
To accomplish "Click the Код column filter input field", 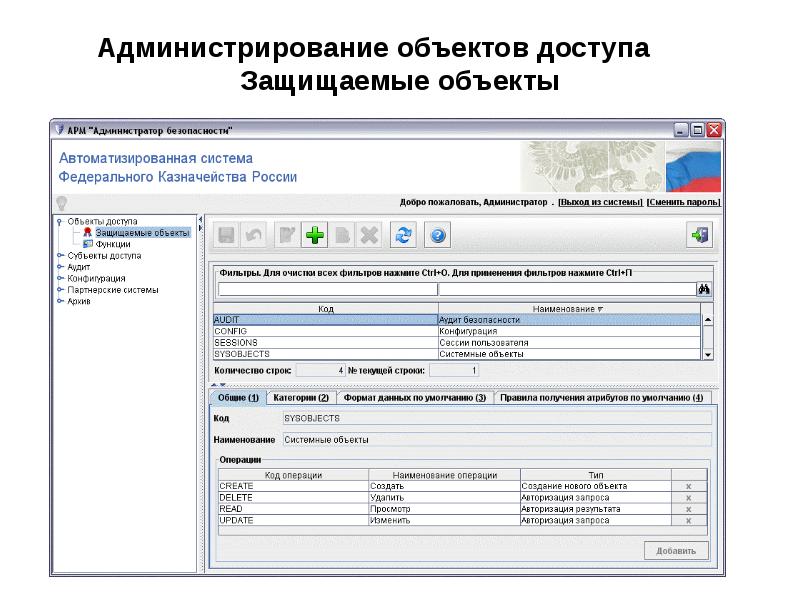I will point(326,290).
